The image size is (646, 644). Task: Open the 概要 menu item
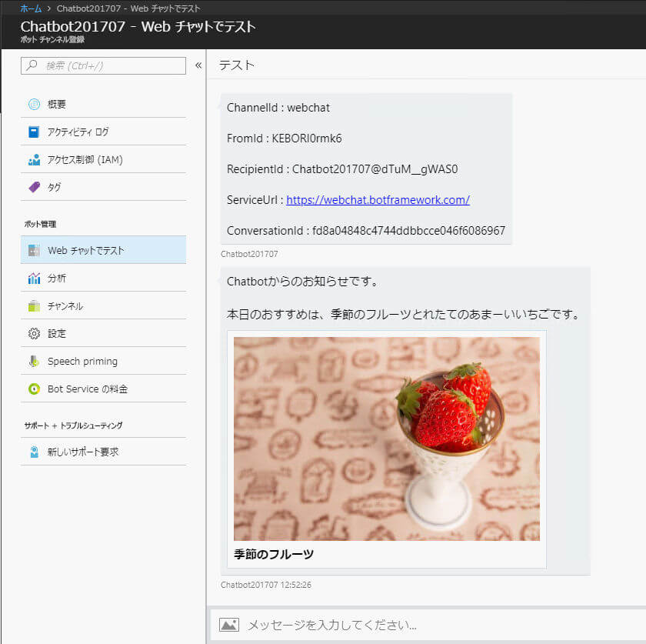tap(103, 104)
